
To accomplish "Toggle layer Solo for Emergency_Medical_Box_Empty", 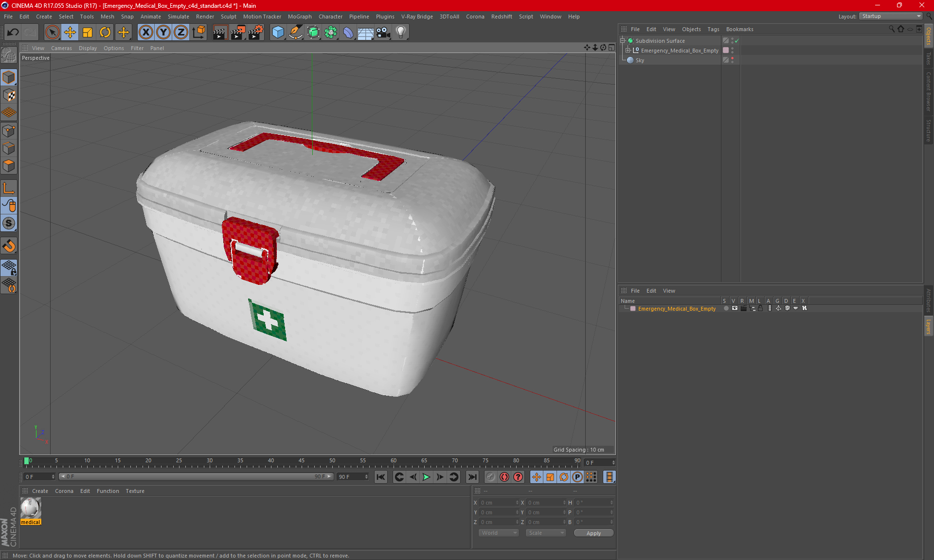I will [x=726, y=308].
